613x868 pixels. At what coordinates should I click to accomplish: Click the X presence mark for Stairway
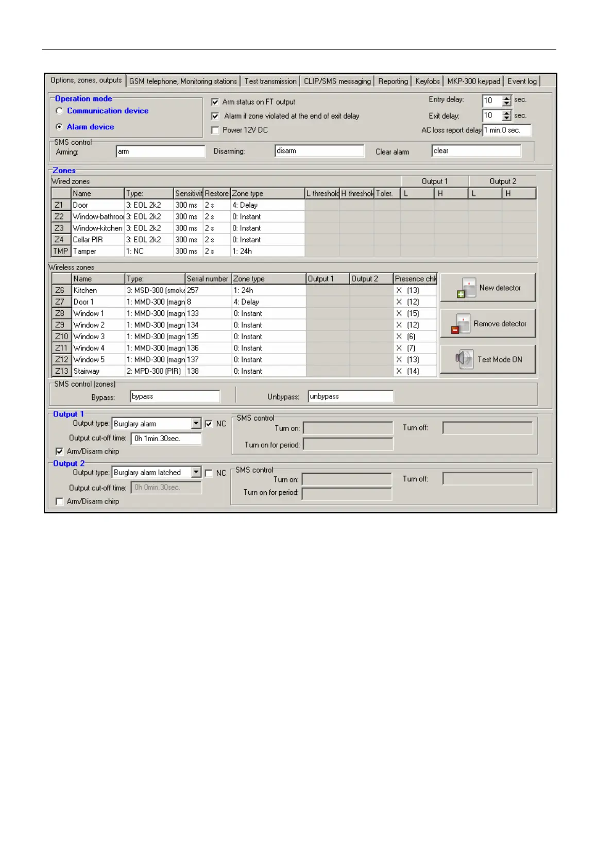pos(399,371)
